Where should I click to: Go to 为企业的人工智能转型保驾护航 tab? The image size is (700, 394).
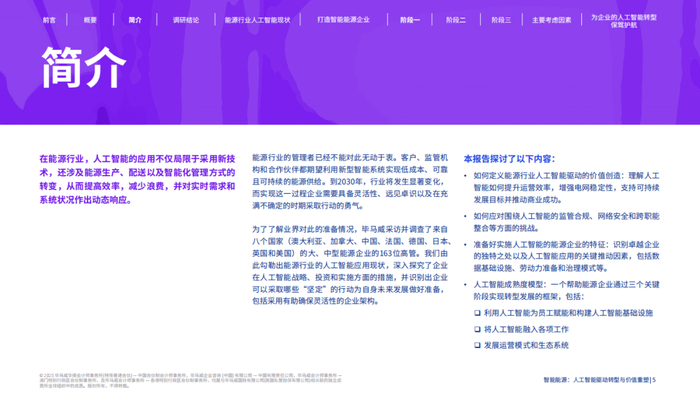click(x=624, y=21)
